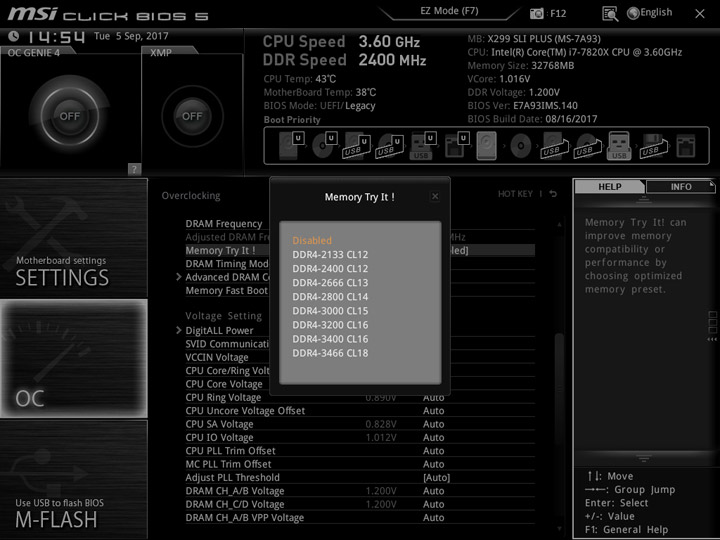Image resolution: width=720 pixels, height=540 pixels.
Task: Select the DRAM Frequency setting
Action: pyautogui.click(x=224, y=224)
